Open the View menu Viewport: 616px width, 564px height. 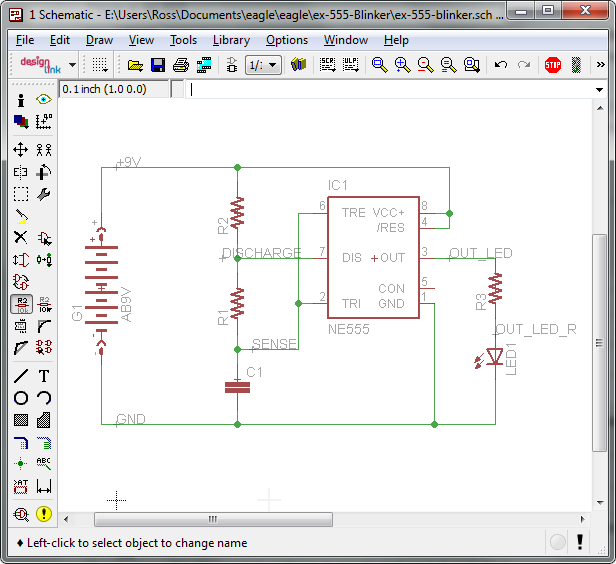141,40
